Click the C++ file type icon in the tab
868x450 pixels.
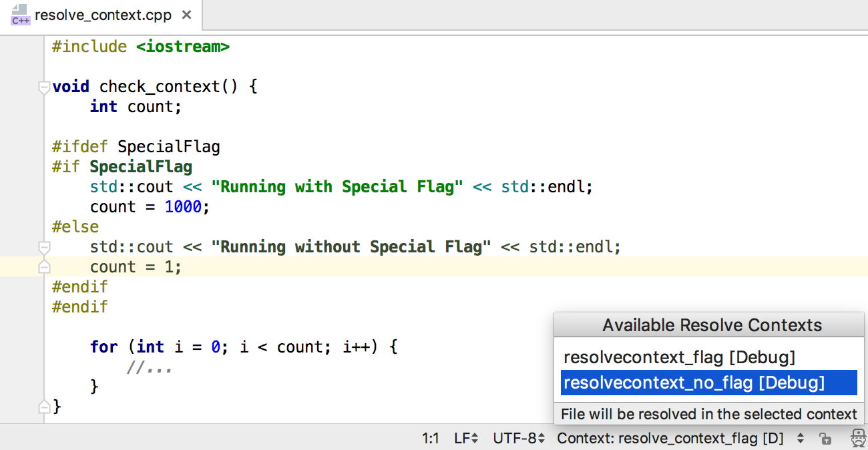20,15
